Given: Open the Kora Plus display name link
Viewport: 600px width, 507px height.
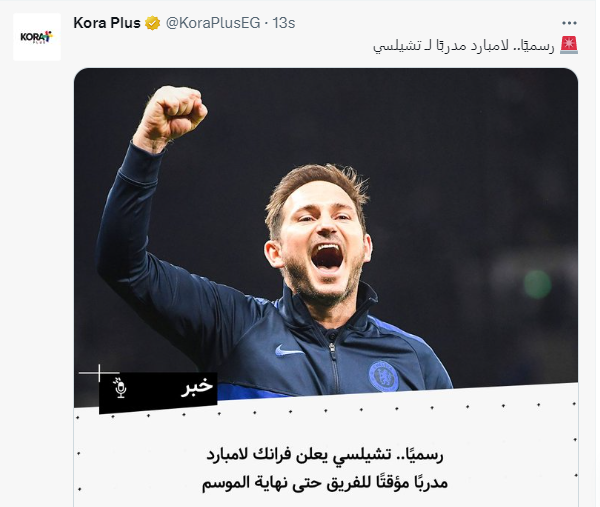Looking at the screenshot, I should click(x=107, y=23).
